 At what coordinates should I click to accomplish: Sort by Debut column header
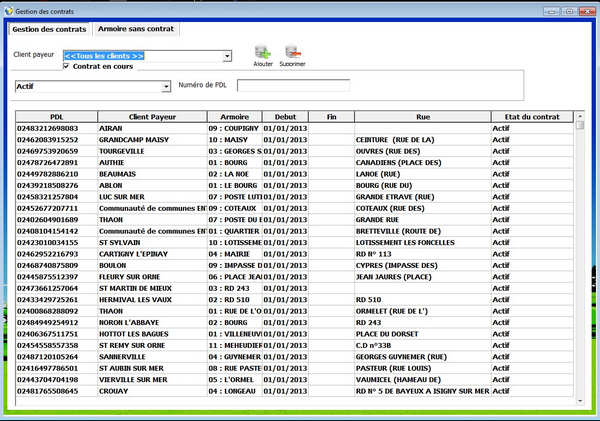coord(285,117)
